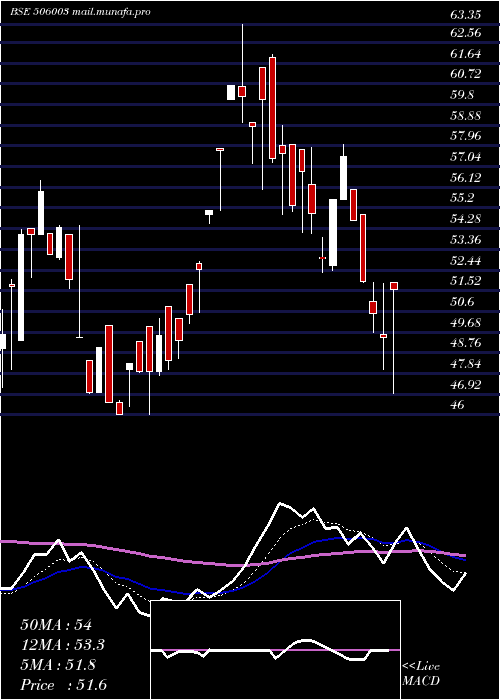Click the 58.88 price axis label
The height and width of the screenshot is (700, 500).
pyautogui.click(x=466, y=115)
